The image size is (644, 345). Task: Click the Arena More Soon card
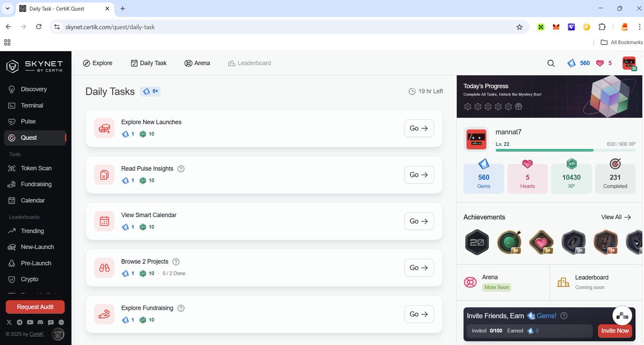(x=503, y=282)
